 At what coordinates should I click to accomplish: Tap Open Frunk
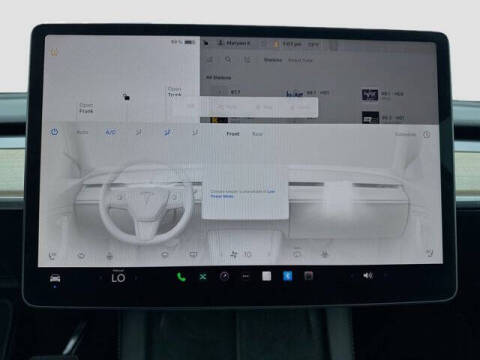click(86, 108)
